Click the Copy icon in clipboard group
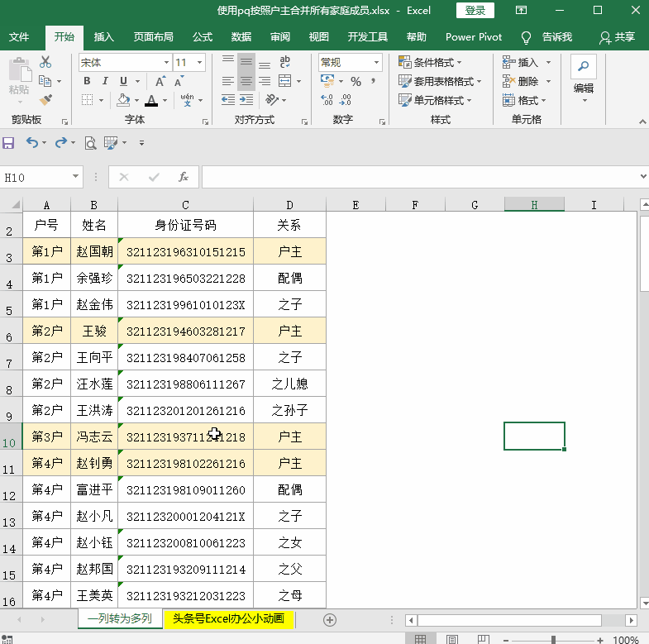 pos(45,81)
